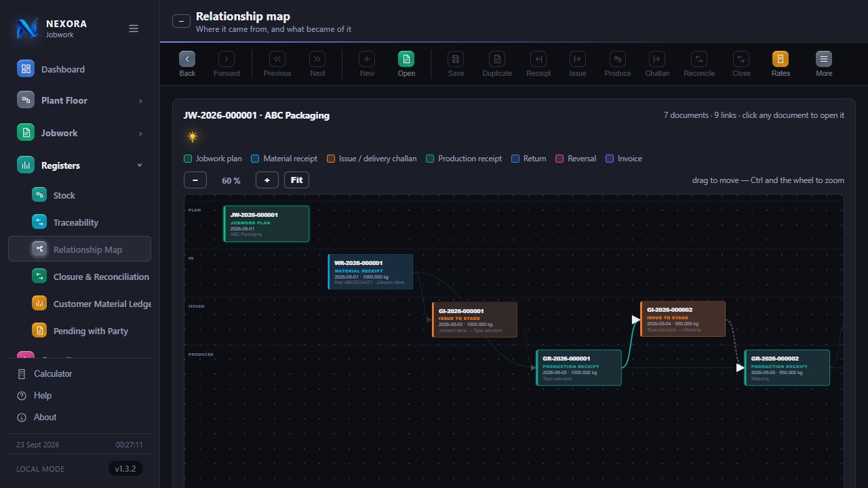Click the Forward toolbar icon
Image resolution: width=868 pixels, height=488 pixels.
(x=226, y=59)
